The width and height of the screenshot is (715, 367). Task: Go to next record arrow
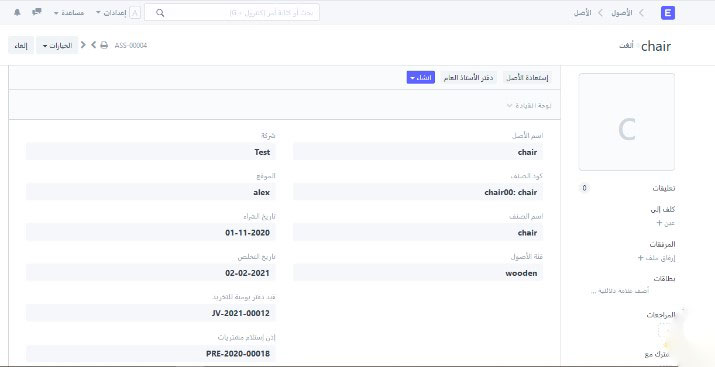point(93,45)
